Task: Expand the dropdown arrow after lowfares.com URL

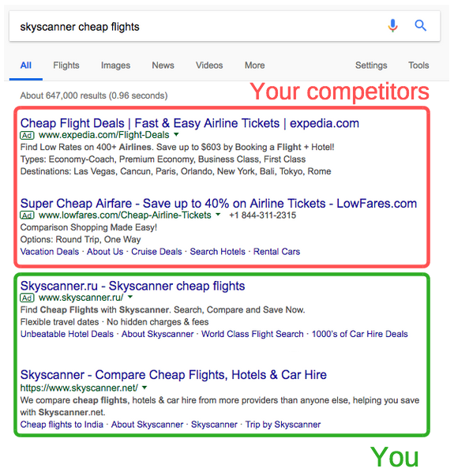Action: pos(218,215)
